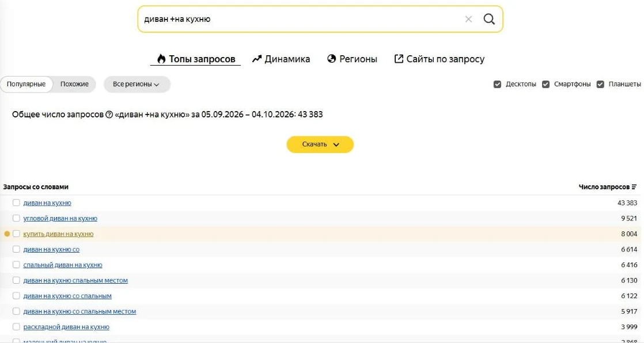
Task: Uncheck the Планшеты checkbox
Action: pyautogui.click(x=600, y=84)
